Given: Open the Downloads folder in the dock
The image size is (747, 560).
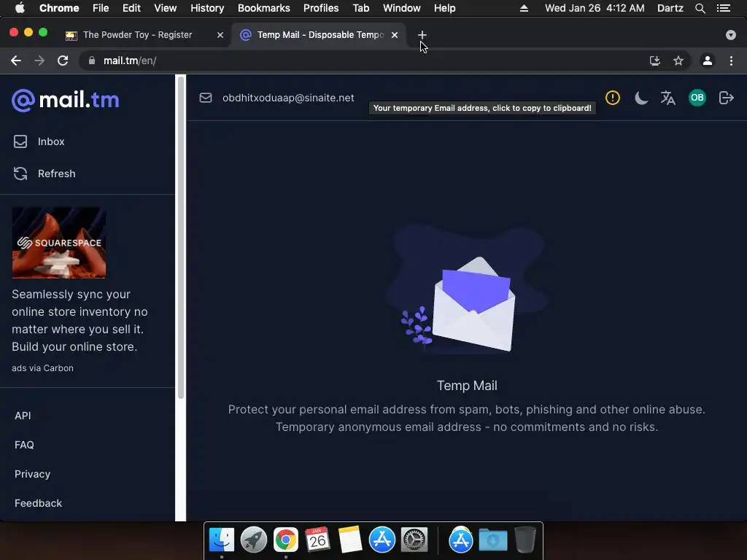Looking at the screenshot, I should (493, 540).
